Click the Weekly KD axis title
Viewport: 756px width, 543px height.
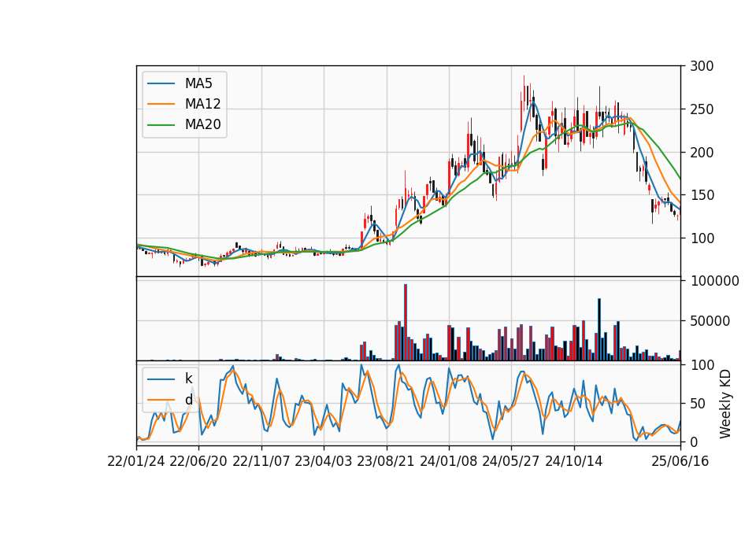[x=725, y=404]
